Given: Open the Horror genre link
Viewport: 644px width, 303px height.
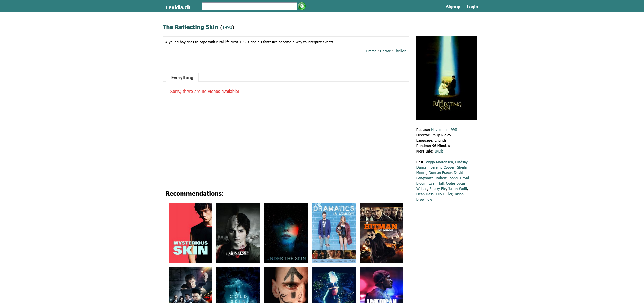Looking at the screenshot, I should click(x=385, y=51).
